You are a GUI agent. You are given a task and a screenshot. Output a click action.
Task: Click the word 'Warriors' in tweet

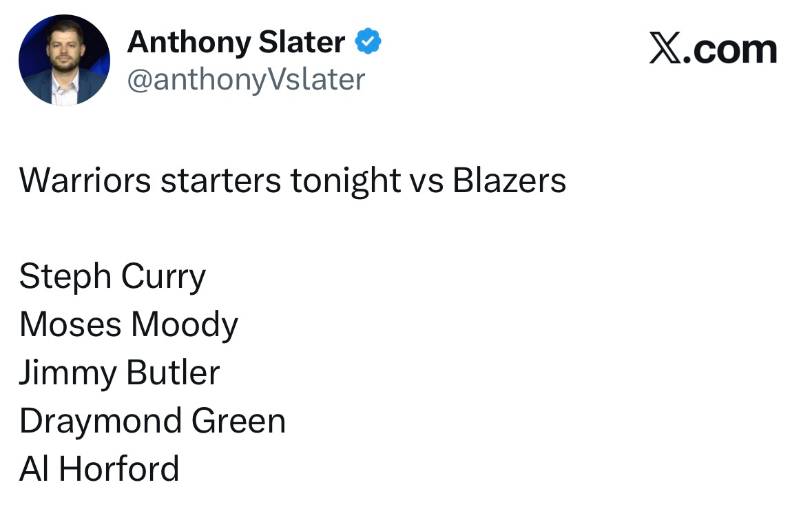(85, 180)
